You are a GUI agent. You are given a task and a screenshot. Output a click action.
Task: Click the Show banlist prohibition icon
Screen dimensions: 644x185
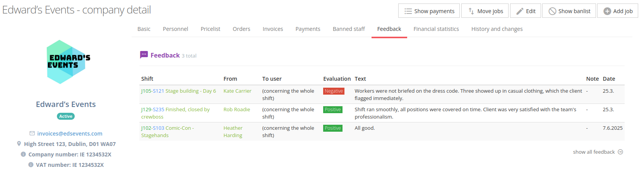tap(552, 11)
